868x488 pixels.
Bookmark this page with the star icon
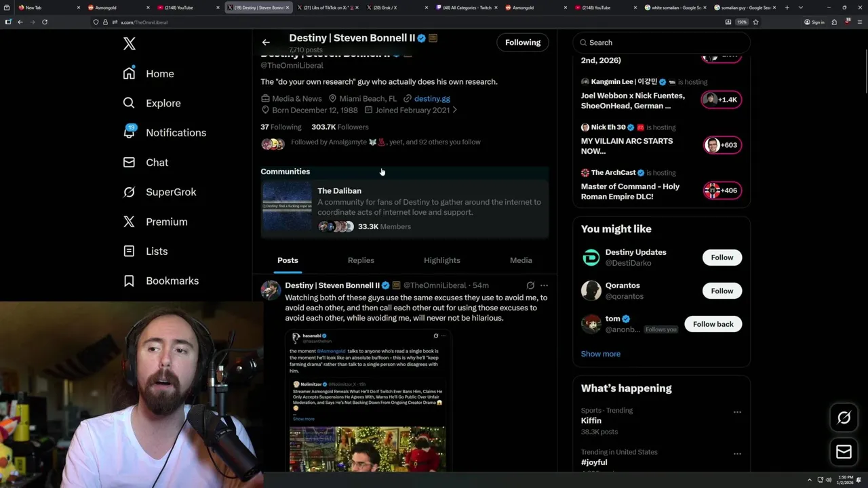point(755,22)
